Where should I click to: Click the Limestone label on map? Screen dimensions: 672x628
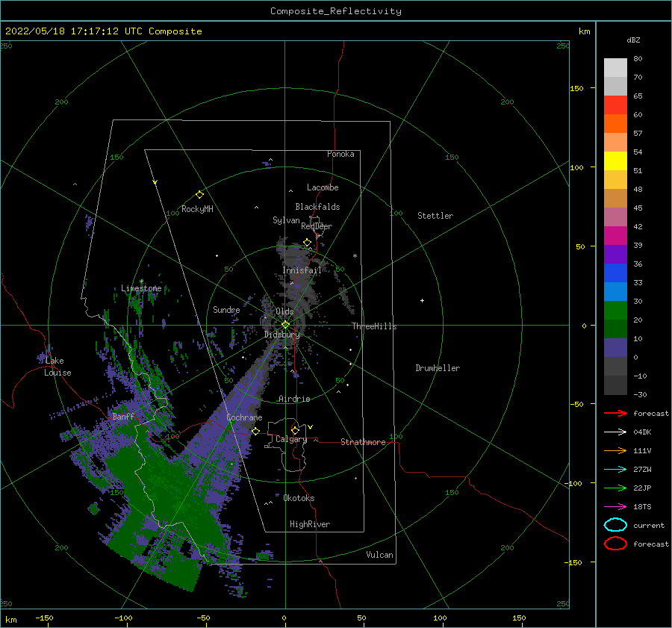coord(141,288)
